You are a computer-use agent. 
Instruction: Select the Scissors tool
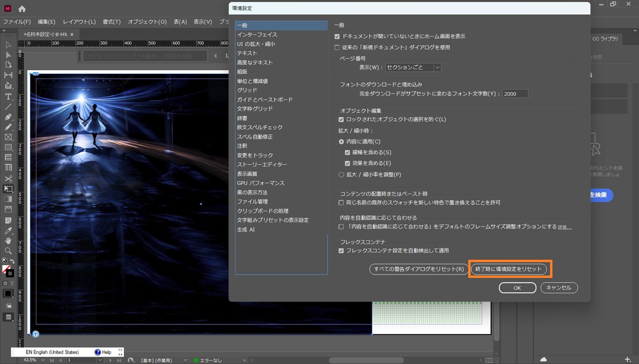(x=8, y=178)
